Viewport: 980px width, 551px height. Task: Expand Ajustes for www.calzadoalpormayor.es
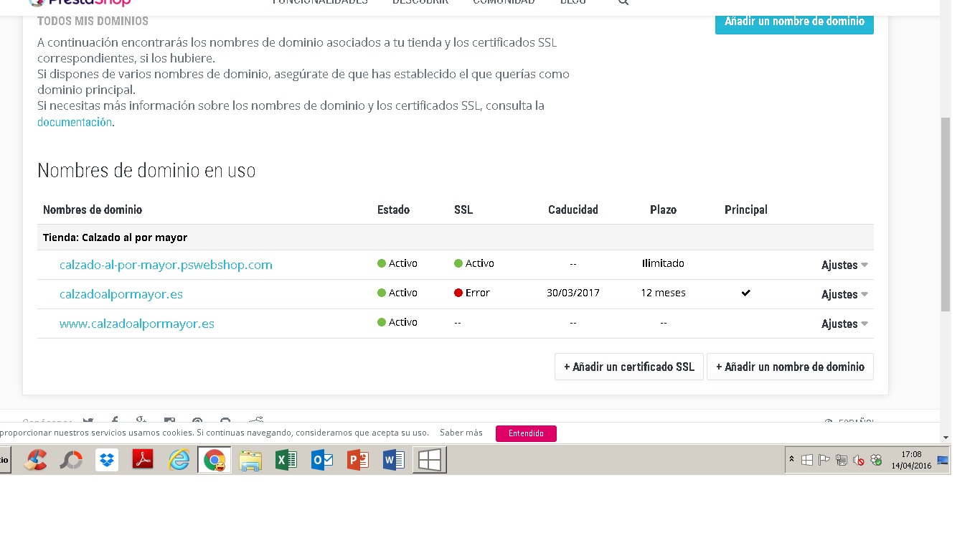point(844,324)
